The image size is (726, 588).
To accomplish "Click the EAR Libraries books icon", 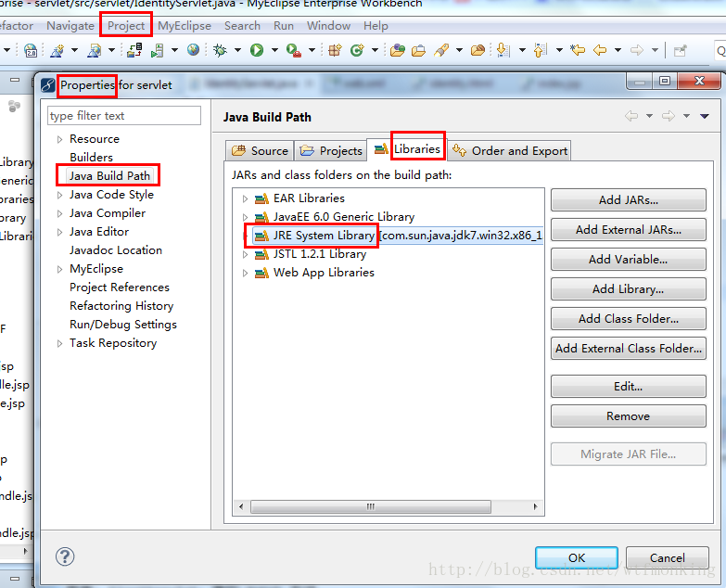I will click(x=261, y=198).
